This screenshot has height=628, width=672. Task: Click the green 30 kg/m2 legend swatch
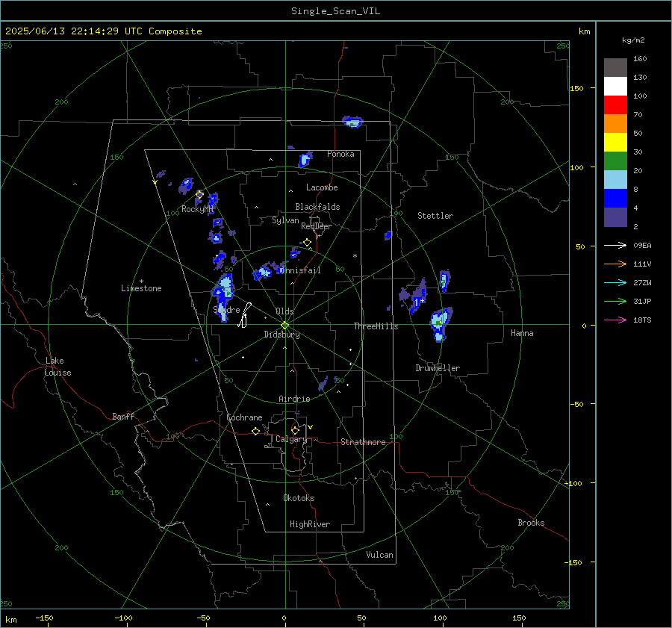tap(615, 161)
